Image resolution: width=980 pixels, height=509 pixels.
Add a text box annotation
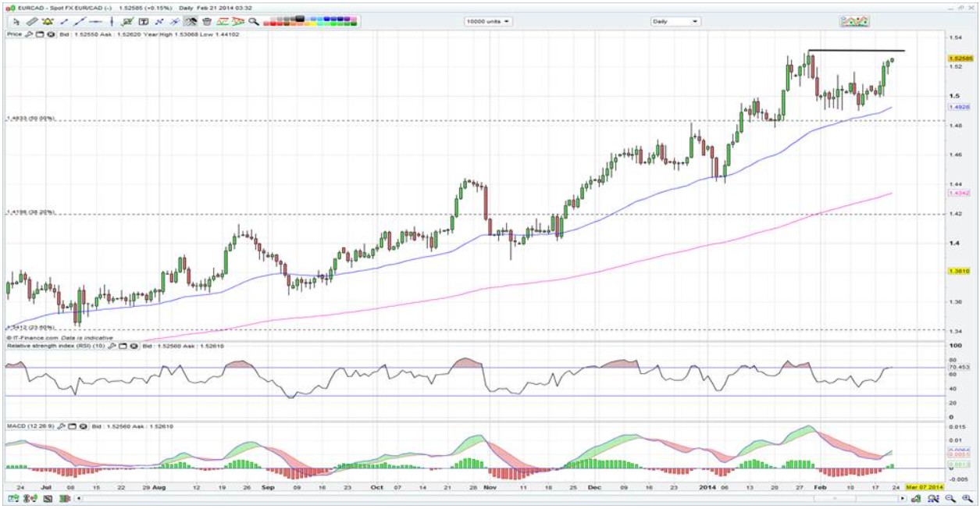coord(144,22)
